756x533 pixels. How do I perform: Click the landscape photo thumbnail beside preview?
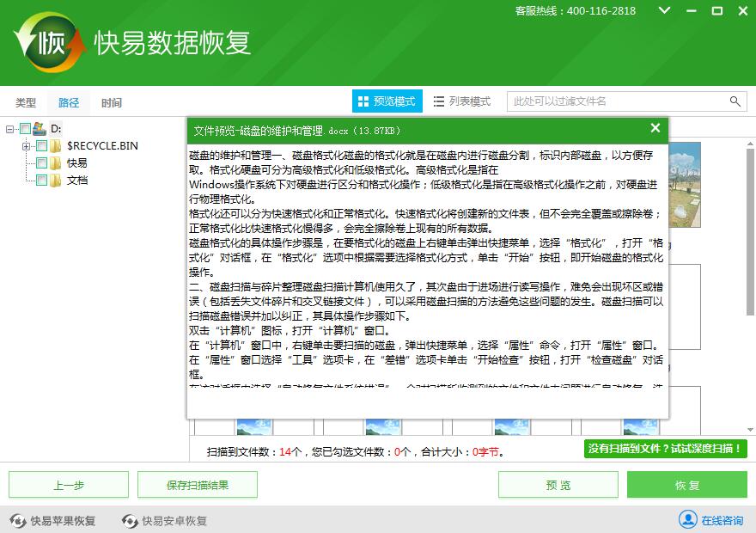[685, 185]
